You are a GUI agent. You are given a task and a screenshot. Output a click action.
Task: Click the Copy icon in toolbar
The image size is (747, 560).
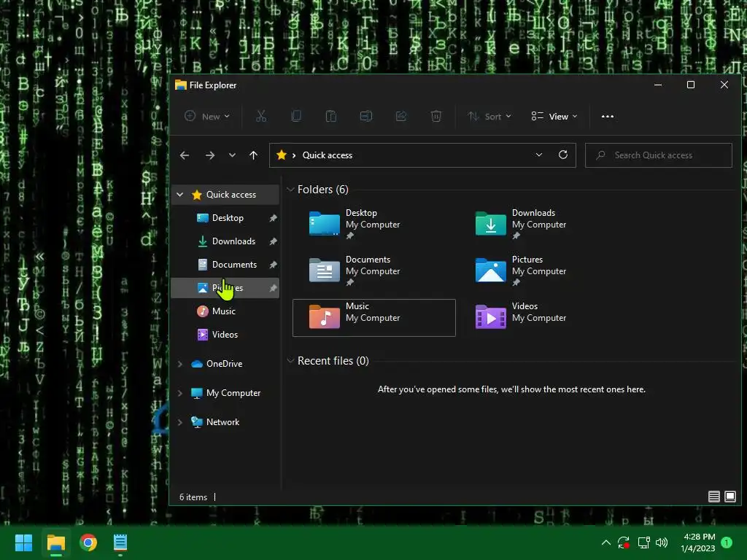pyautogui.click(x=296, y=116)
